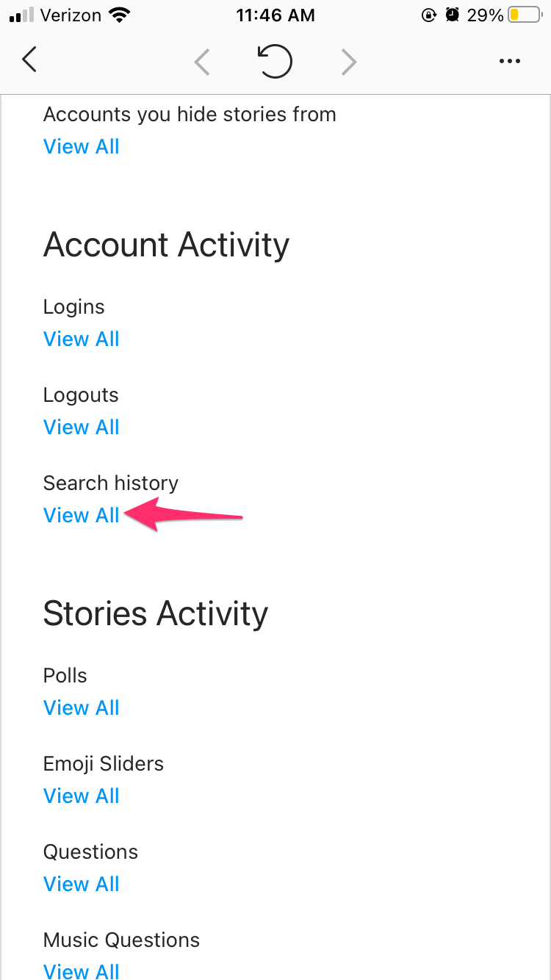Open View All under Search history
551x980 pixels.
point(82,516)
